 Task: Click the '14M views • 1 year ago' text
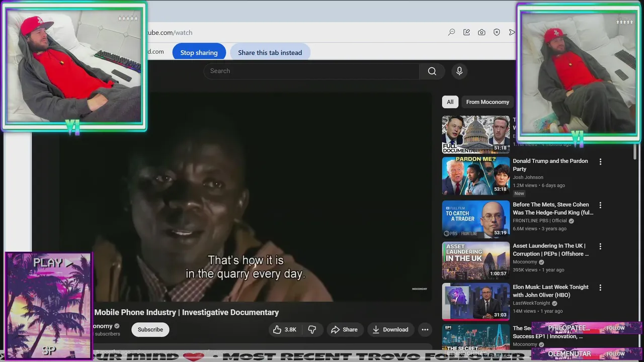tap(537, 311)
